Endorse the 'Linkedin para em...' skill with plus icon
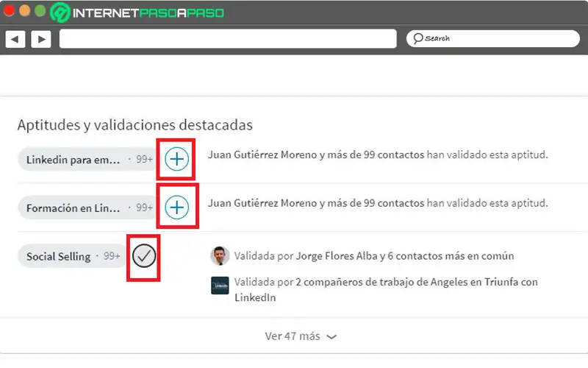Image resolution: width=588 pixels, height=368 pixels. coord(176,159)
